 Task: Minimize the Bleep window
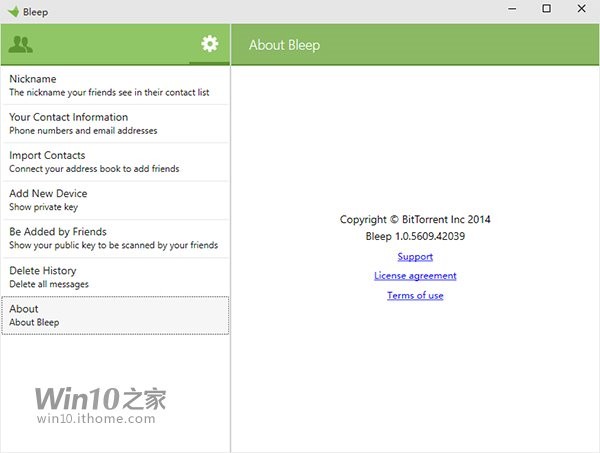[x=512, y=9]
